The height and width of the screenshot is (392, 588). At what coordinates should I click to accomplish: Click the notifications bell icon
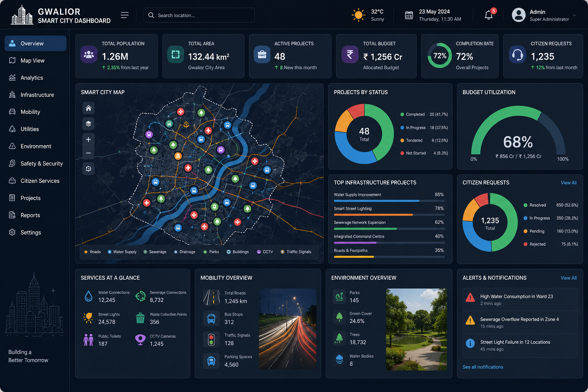click(488, 15)
